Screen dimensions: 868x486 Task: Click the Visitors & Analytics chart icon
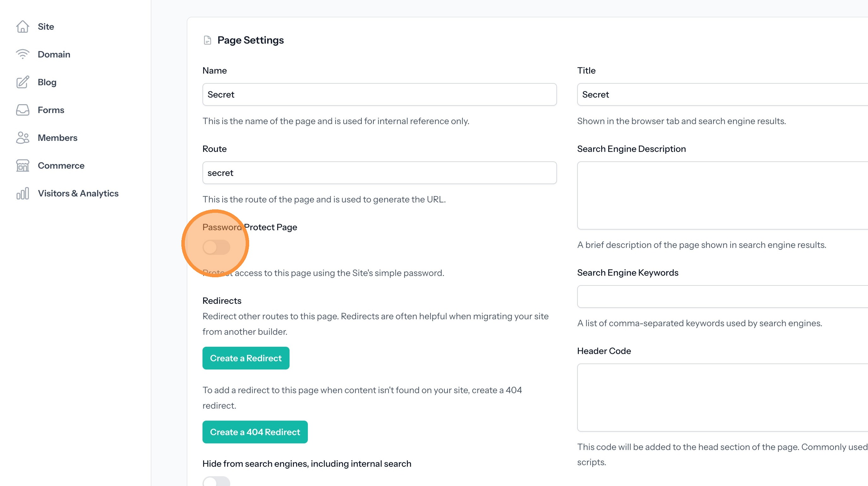pos(23,193)
